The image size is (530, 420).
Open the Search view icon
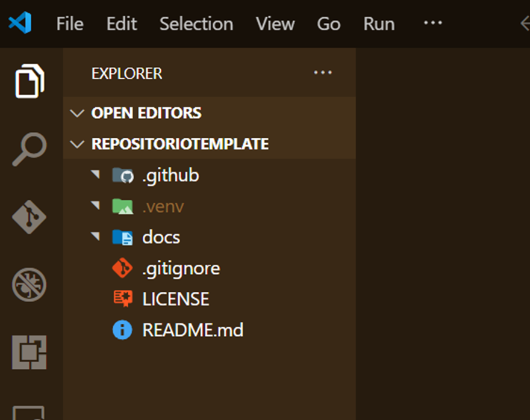click(30, 149)
